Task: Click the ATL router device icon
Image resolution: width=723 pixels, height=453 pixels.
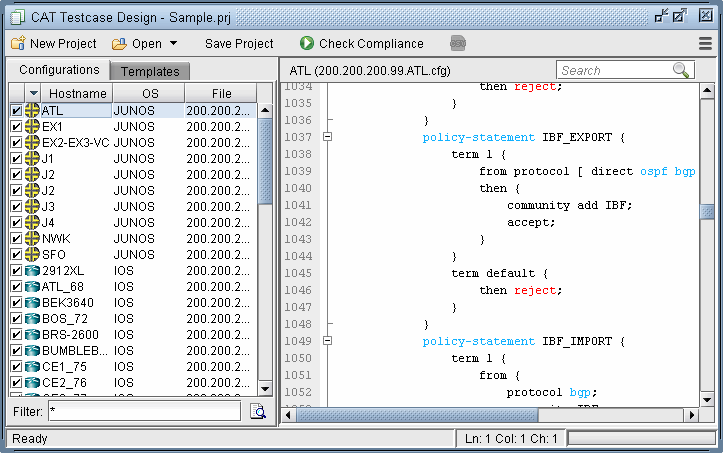Action: click(32, 111)
